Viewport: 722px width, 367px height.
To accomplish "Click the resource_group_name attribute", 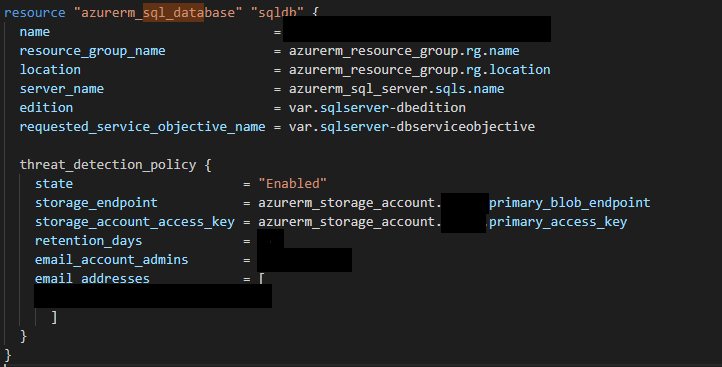I will 92,51.
